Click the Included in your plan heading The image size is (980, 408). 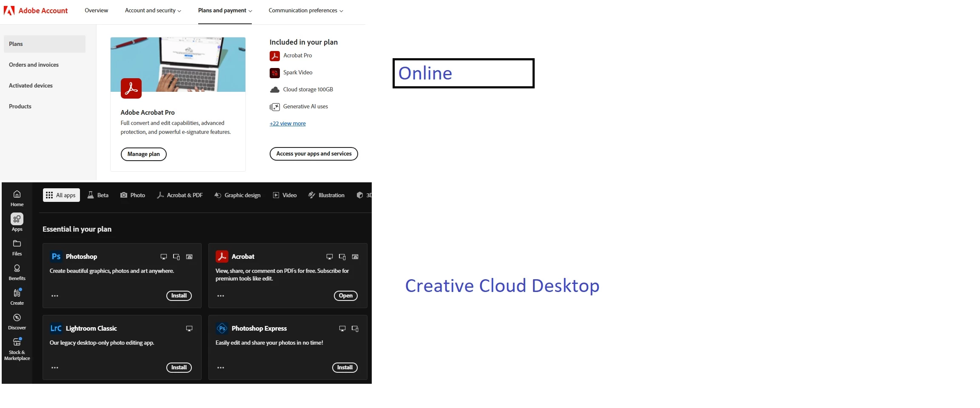tap(304, 42)
